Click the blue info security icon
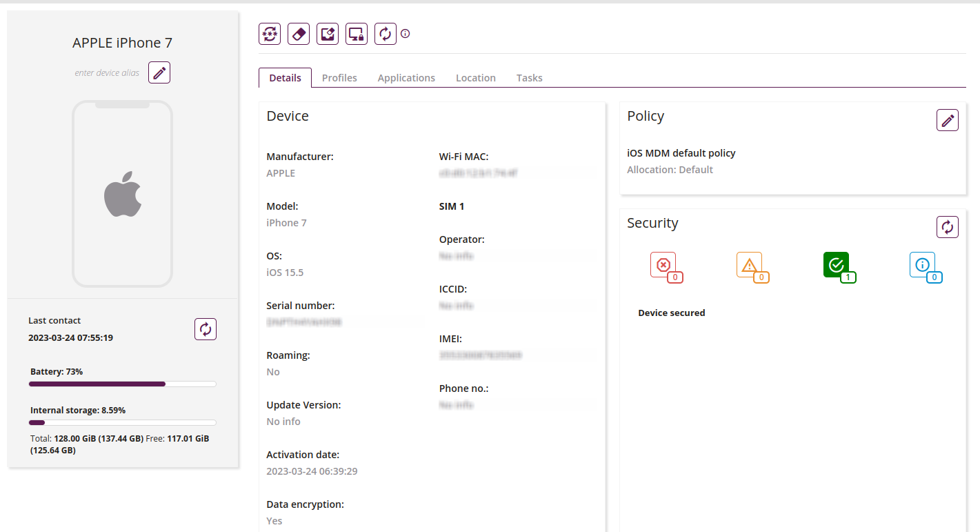 pyautogui.click(x=926, y=267)
